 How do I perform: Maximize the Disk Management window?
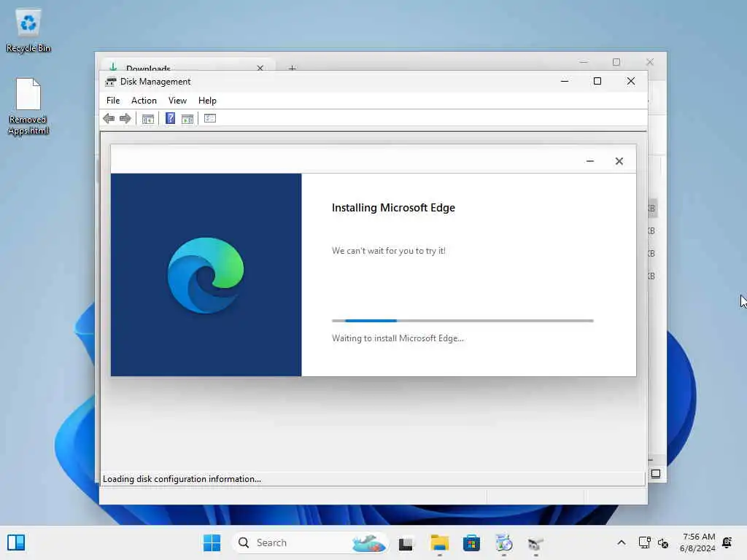(x=597, y=81)
